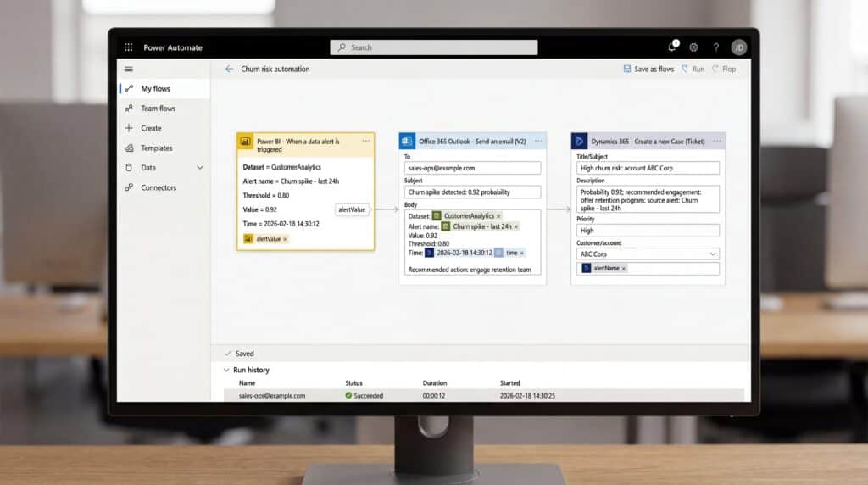Click the 2026-02-18 14:30:25 started cell
This screenshot has height=485, width=868.
[527, 396]
